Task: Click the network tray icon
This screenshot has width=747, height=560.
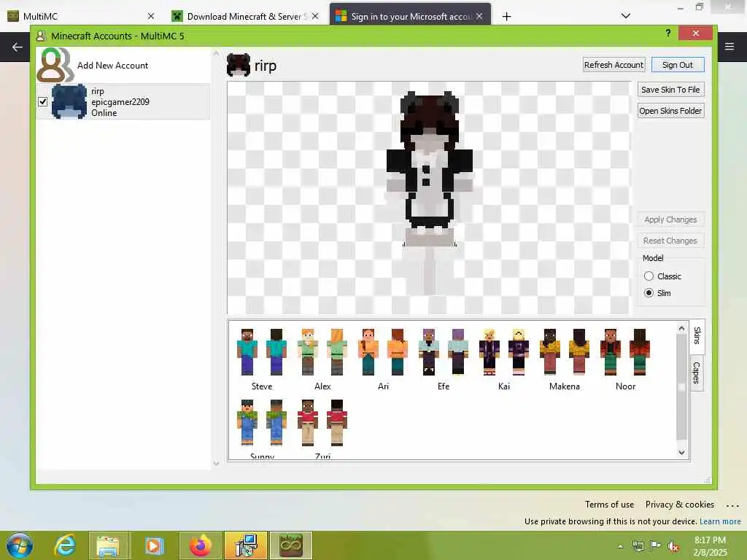Action: pos(638,546)
